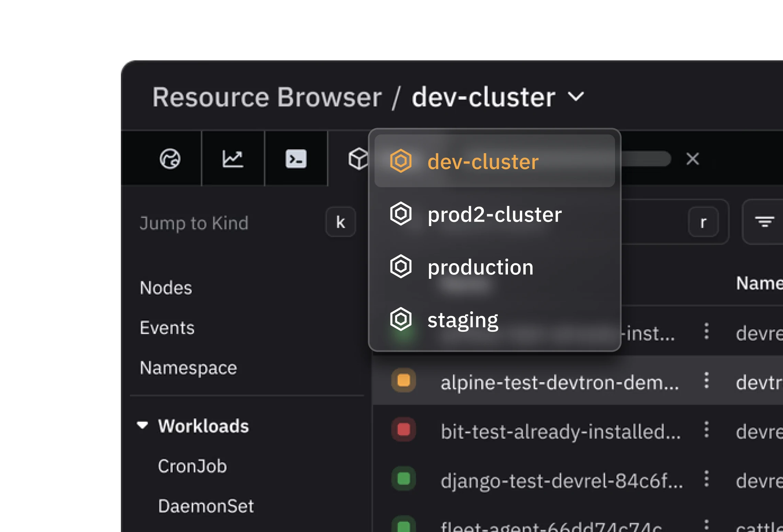Click the CronJob kind under Workloads
The image size is (783, 532).
pyautogui.click(x=192, y=466)
